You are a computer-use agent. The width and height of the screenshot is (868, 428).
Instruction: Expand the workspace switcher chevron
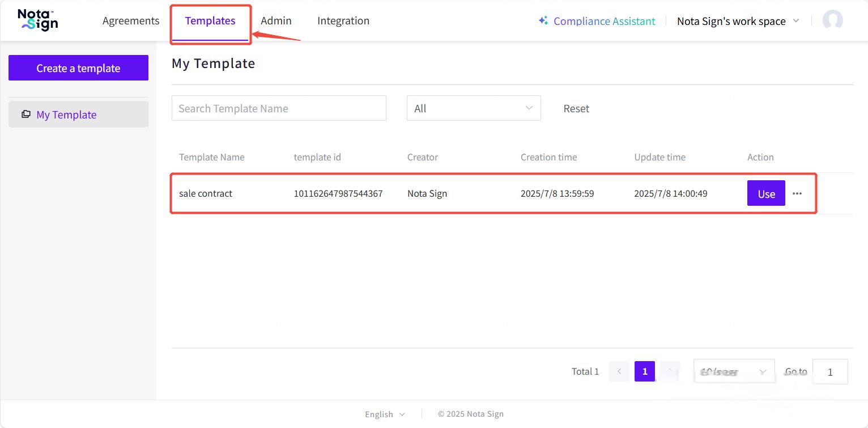pyautogui.click(x=795, y=21)
